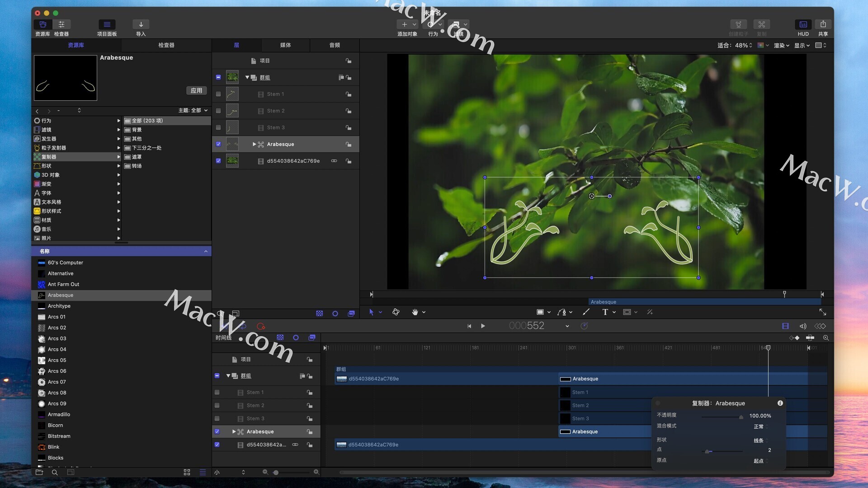This screenshot has height=488, width=868.
Task: Switch to the Inspector tab
Action: pyautogui.click(x=166, y=45)
